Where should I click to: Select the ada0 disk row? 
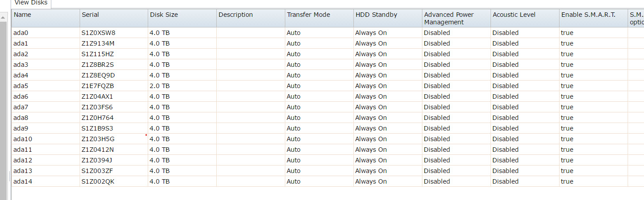(21, 33)
